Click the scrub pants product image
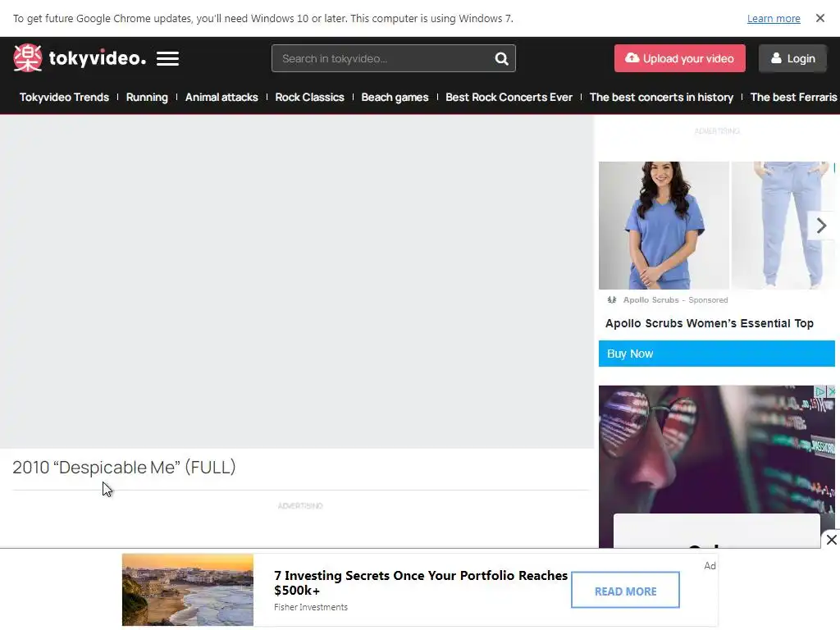 coord(783,225)
